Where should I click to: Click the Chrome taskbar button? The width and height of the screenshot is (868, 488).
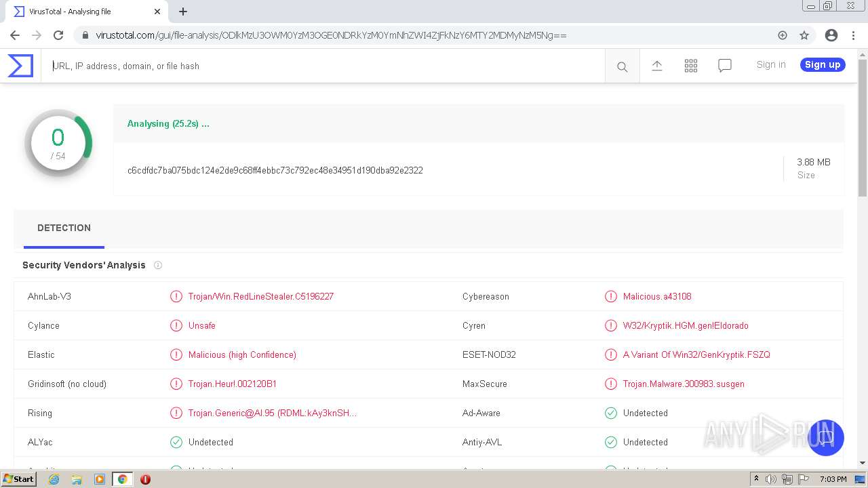122,479
